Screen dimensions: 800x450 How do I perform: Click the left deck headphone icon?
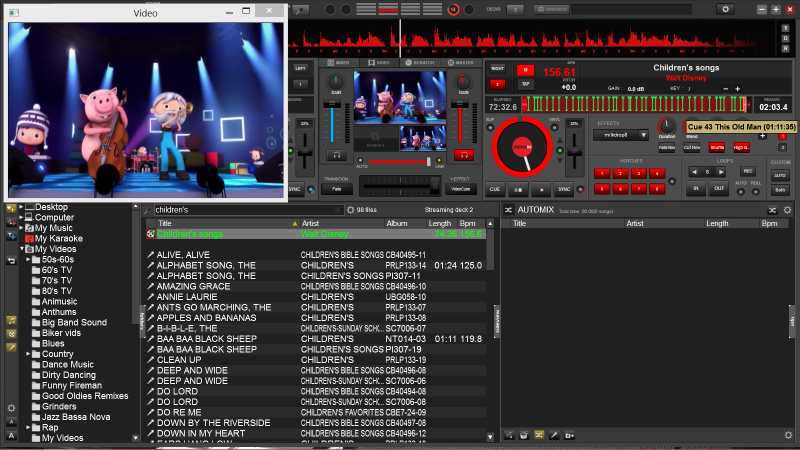point(336,155)
